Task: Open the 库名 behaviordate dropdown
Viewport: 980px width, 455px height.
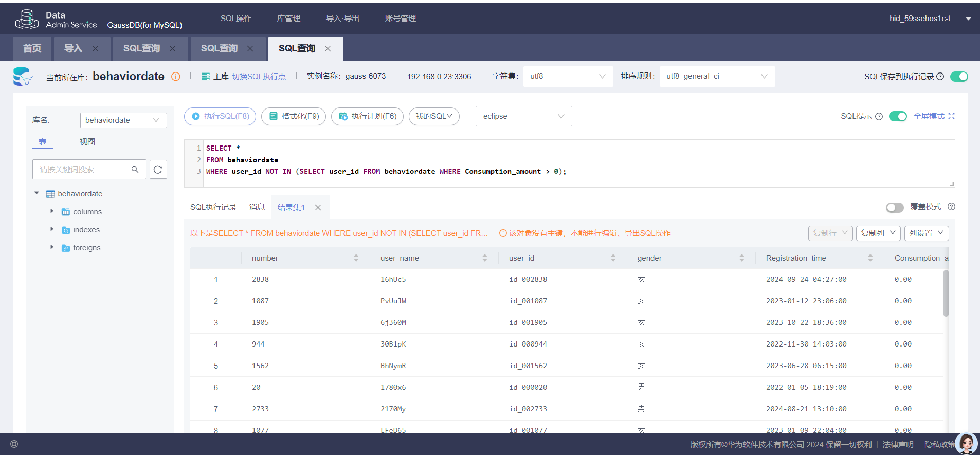Action: 123,120
